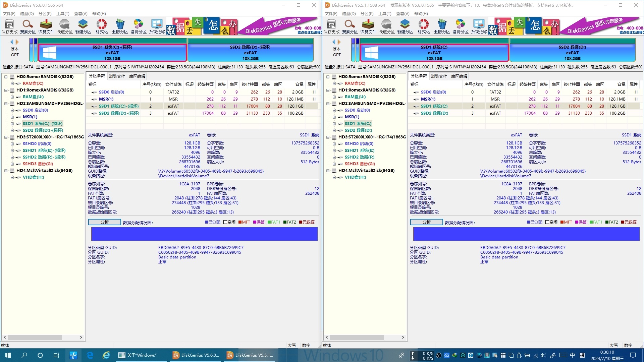Click blue allocation map bar in V5.5.1
The image size is (644, 362).
click(x=526, y=234)
